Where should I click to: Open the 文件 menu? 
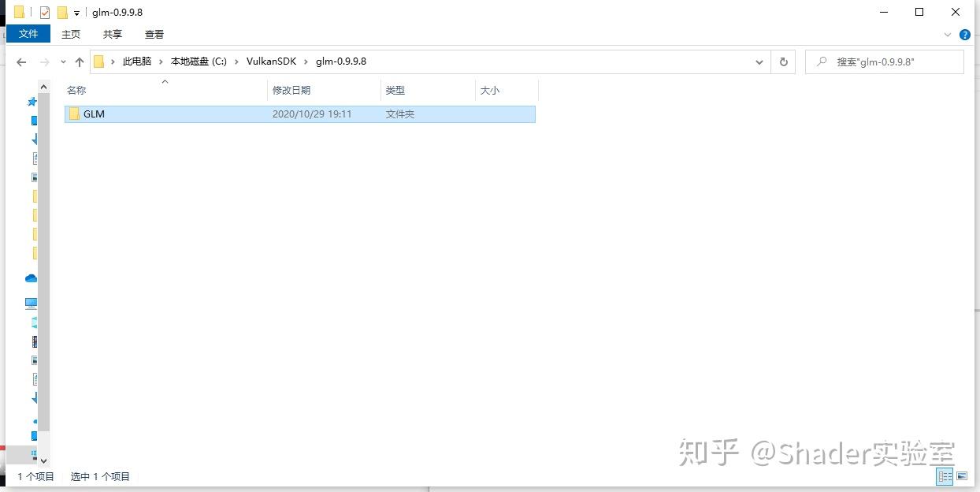coord(28,34)
